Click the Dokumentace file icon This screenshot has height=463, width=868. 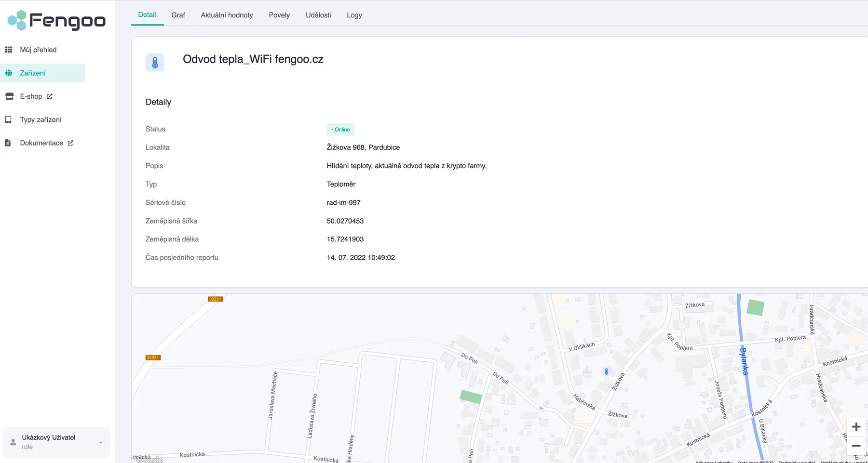pos(8,143)
